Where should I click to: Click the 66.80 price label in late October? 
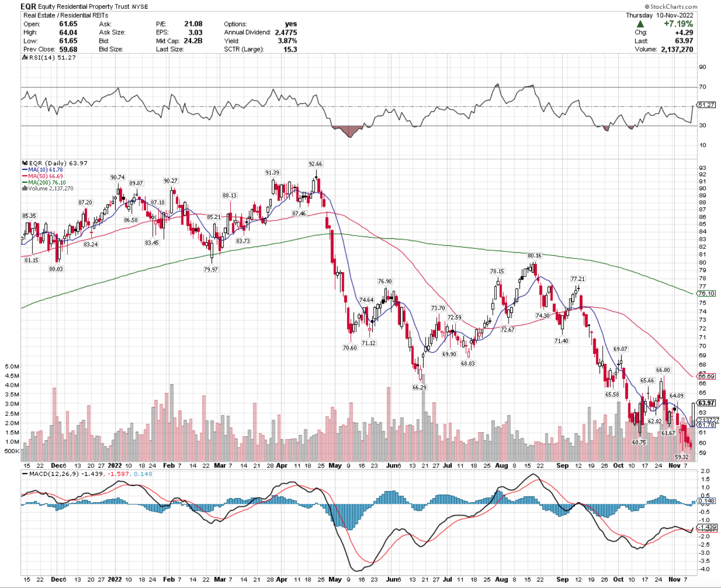tap(663, 370)
